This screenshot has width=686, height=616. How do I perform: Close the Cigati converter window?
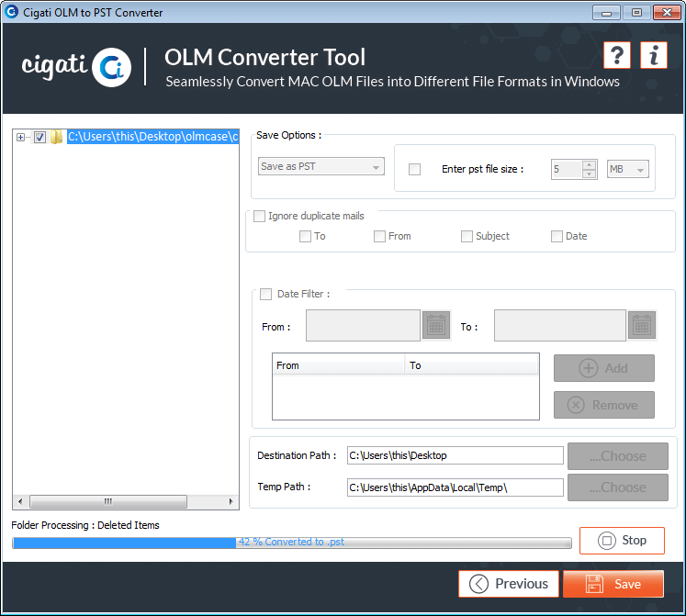[x=667, y=13]
